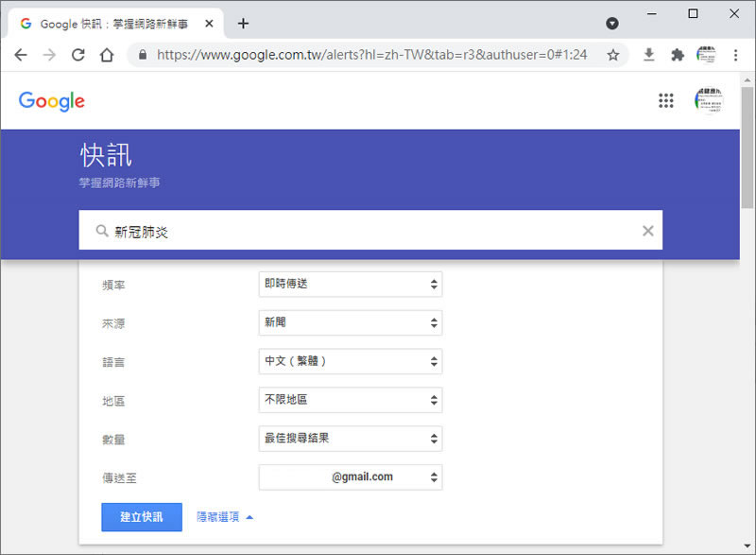Viewport: 756px width, 555px height.
Task: Click the scrollbar up arrow
Action: pos(747,80)
